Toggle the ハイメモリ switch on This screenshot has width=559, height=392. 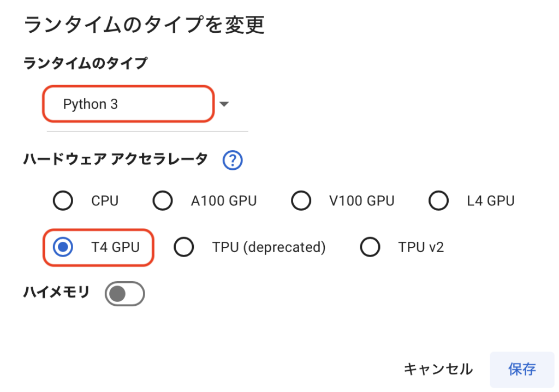click(x=125, y=294)
